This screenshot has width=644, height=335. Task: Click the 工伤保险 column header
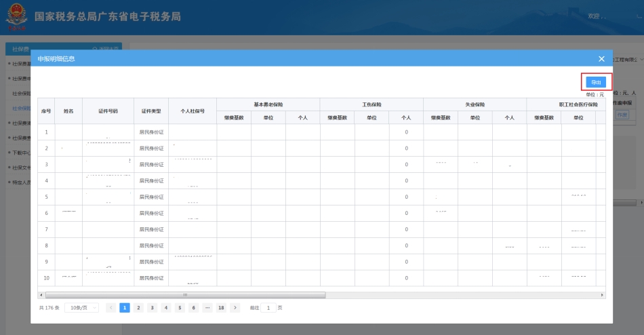tap(371, 104)
